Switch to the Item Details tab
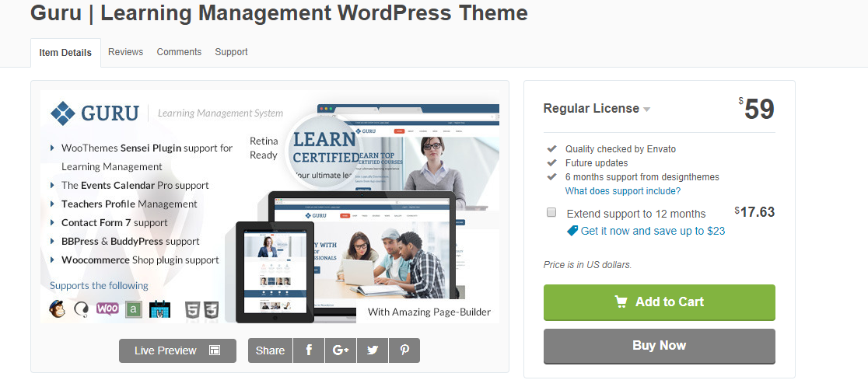Image resolution: width=868 pixels, height=387 pixels. coord(65,53)
